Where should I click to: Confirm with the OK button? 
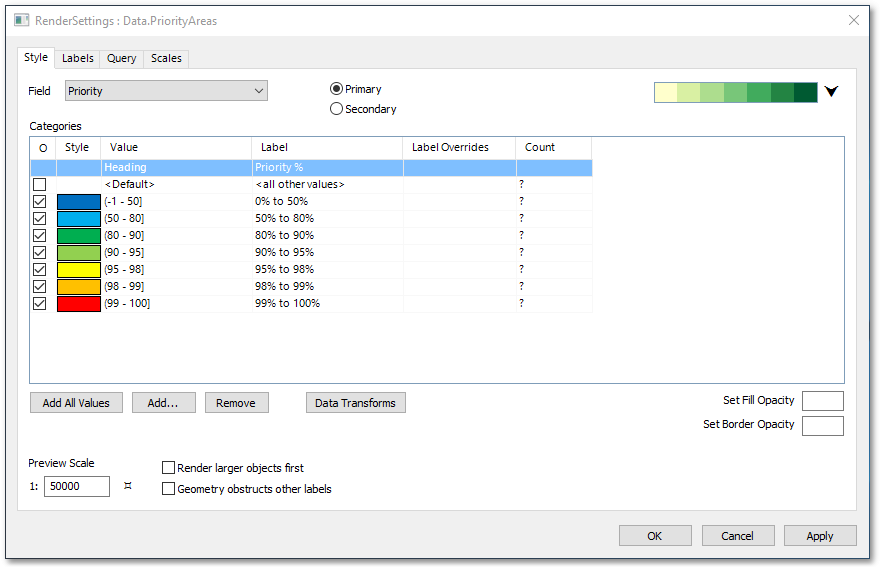tap(655, 536)
